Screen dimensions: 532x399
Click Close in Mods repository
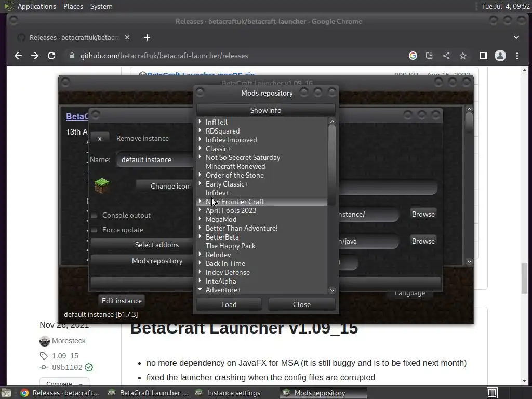(302, 304)
